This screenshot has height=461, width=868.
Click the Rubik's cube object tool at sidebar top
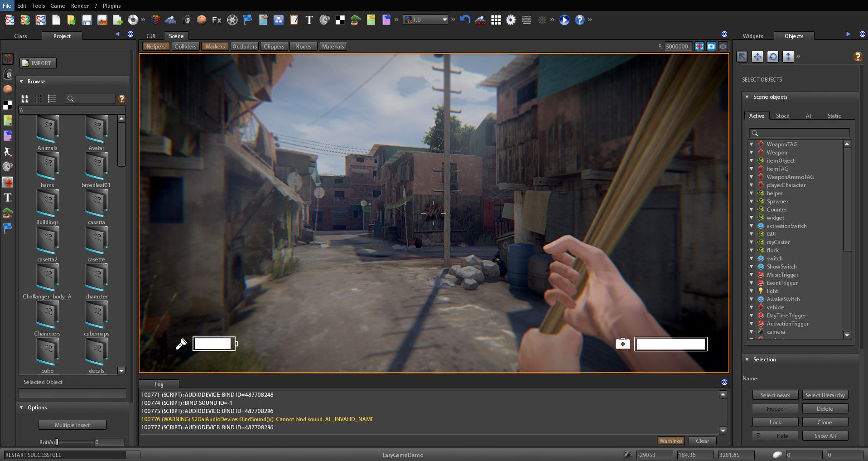8,58
